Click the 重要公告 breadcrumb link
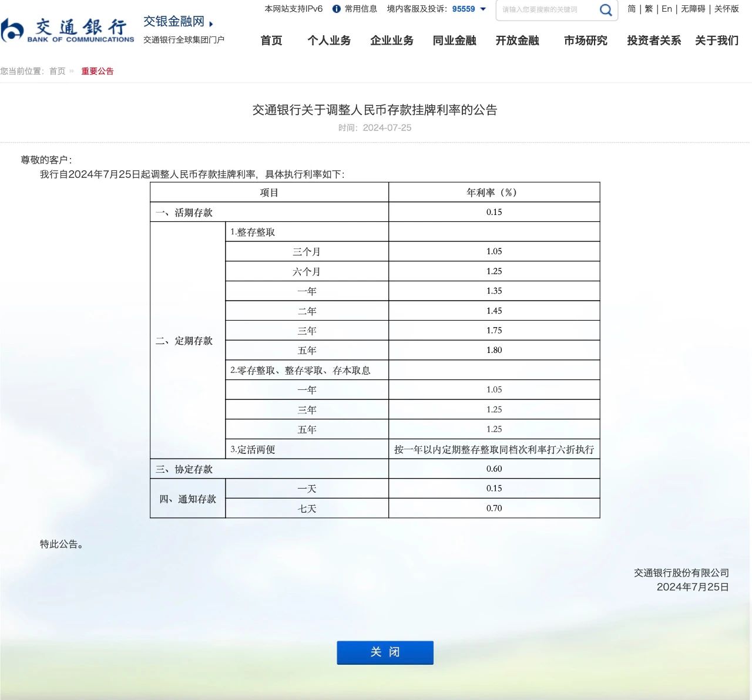Image resolution: width=752 pixels, height=700 pixels. click(x=98, y=71)
